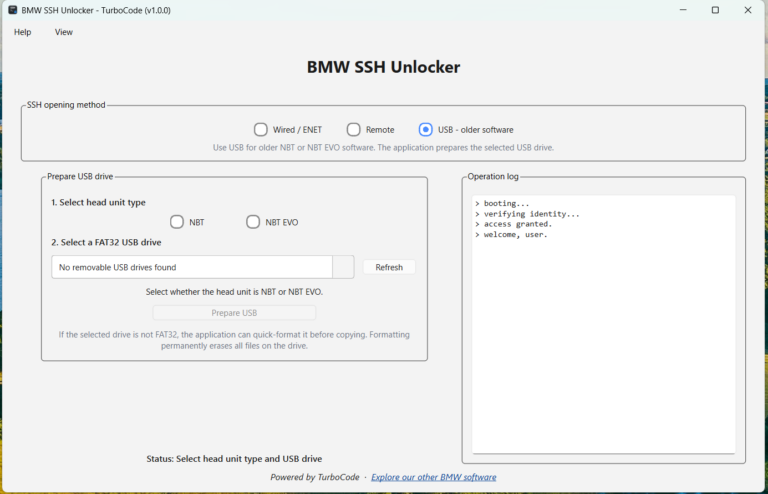The image size is (768, 494).
Task: Click the '2. Select a FAT32 USB drive' heading
Action: pyautogui.click(x=106, y=242)
